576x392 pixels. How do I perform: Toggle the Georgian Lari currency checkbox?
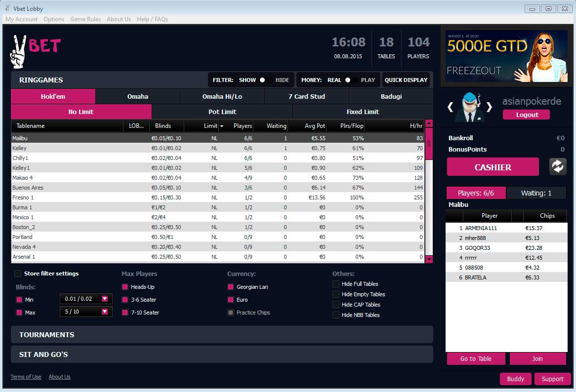coord(231,287)
